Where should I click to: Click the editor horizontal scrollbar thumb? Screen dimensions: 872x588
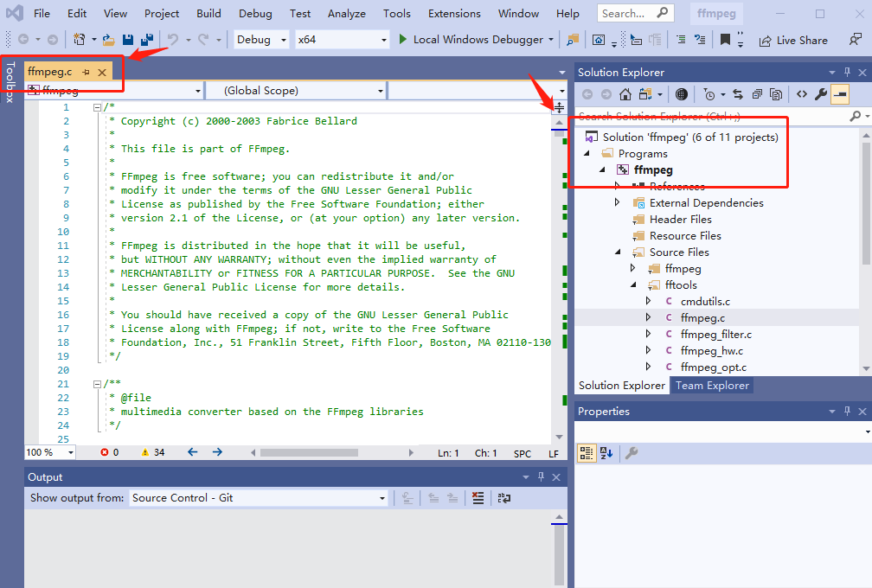point(309,452)
